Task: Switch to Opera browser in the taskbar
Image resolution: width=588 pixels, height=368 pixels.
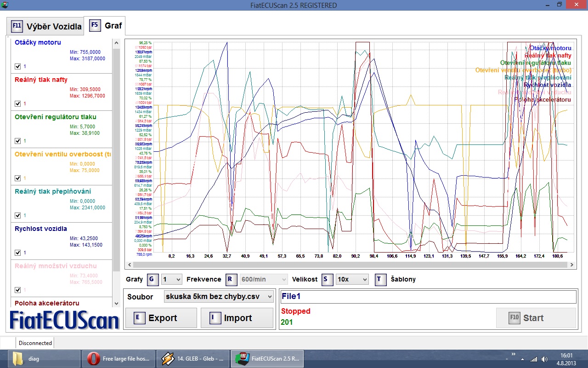Action: (x=119, y=358)
